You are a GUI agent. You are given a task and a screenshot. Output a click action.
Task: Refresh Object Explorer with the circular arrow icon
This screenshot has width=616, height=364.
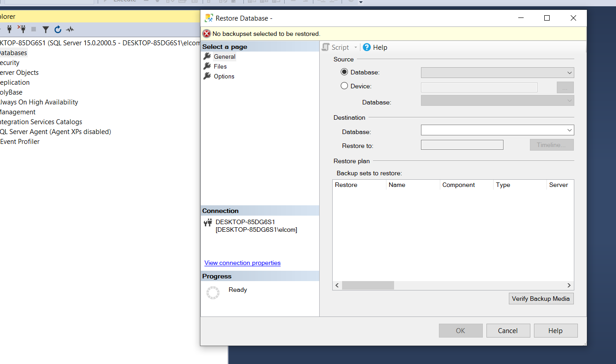click(58, 30)
